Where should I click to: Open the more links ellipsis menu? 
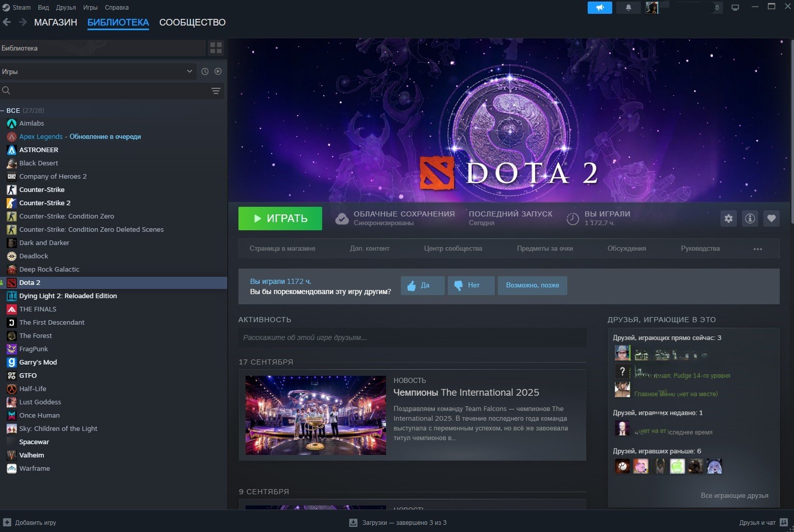pyautogui.click(x=758, y=249)
